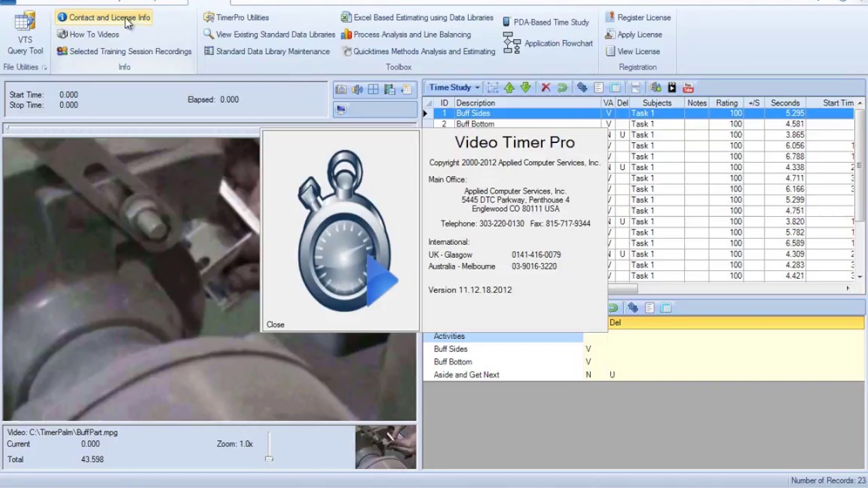The height and width of the screenshot is (488, 868).
Task: Open Quicktimes Methods Analysis and Estimating
Action: point(418,52)
